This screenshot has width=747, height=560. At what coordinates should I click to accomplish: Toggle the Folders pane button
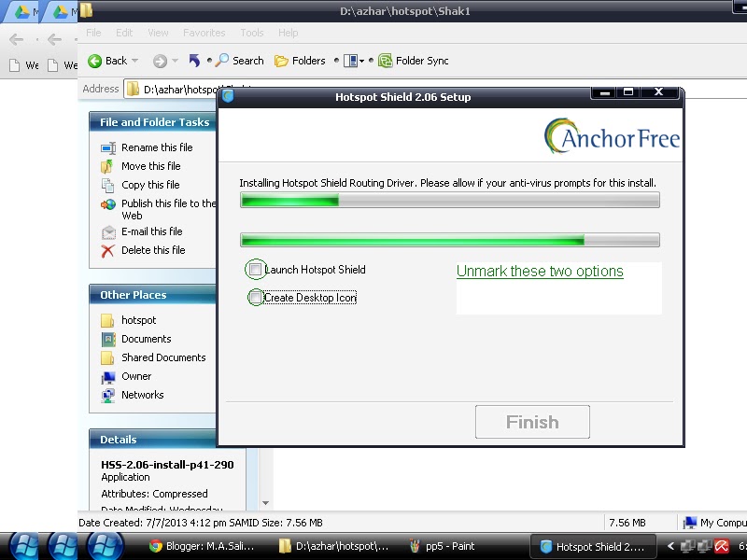[300, 61]
